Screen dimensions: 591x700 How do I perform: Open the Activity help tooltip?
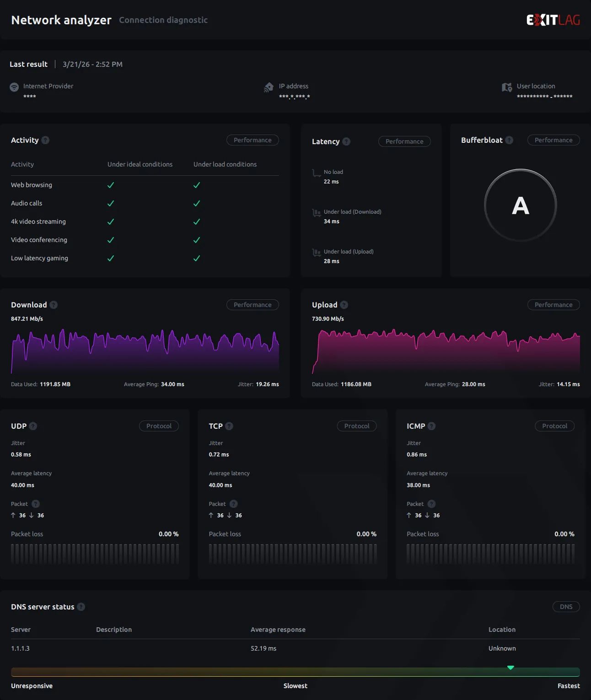(45, 140)
